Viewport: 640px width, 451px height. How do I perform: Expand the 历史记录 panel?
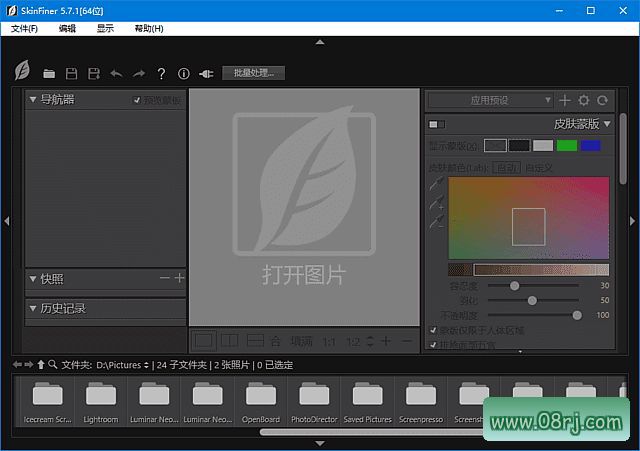[33, 308]
